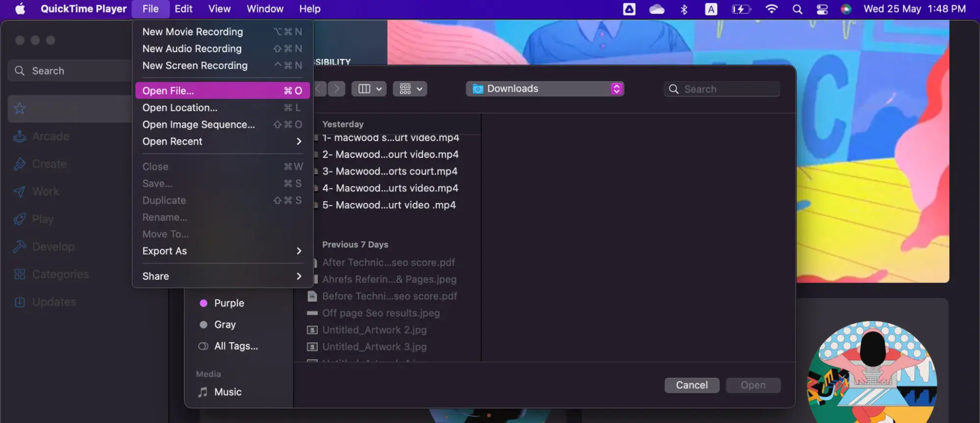Click the battery charging icon
The width and height of the screenshot is (980, 423).
coord(741,9)
